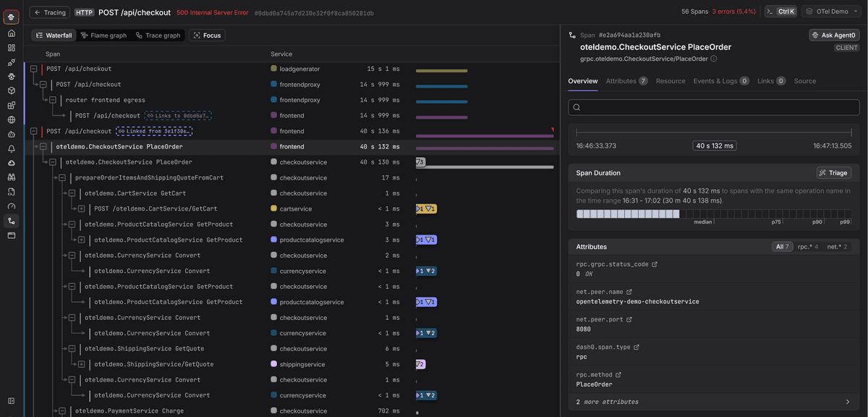The height and width of the screenshot is (417, 868).
Task: Filter attributes by rpc.* 4
Action: tap(808, 247)
